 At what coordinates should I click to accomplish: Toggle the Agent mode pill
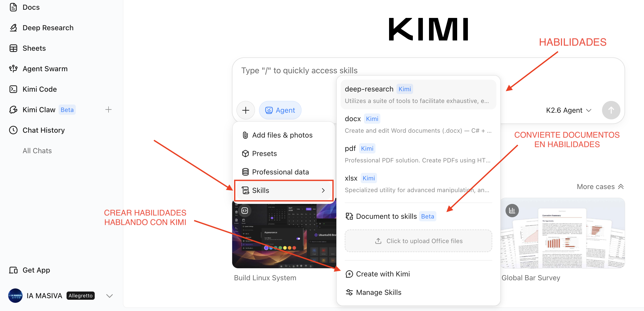pyautogui.click(x=280, y=110)
